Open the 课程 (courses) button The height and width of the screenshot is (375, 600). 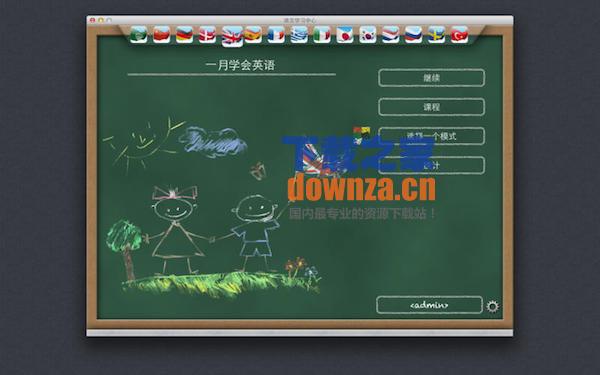coord(432,107)
